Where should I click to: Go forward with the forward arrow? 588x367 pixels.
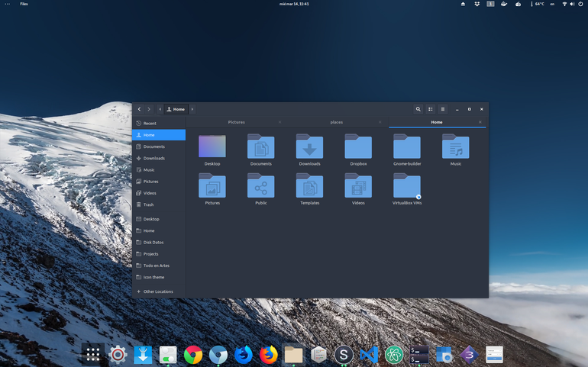tap(149, 109)
